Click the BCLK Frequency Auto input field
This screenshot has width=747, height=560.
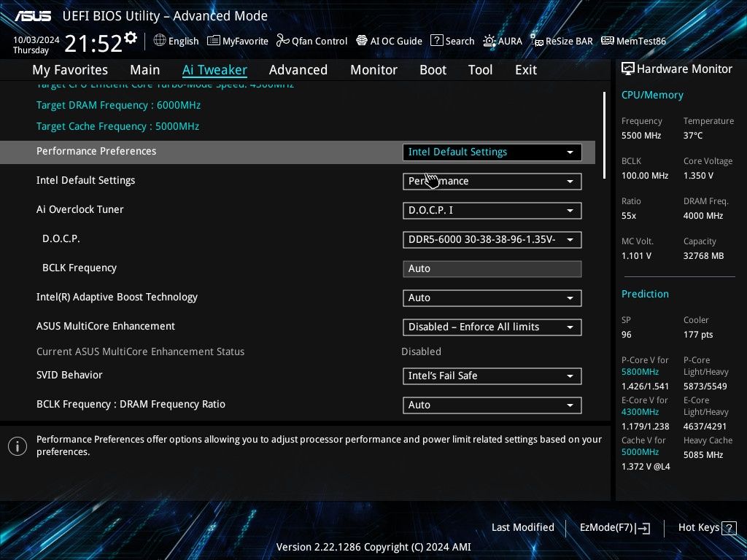(x=492, y=268)
